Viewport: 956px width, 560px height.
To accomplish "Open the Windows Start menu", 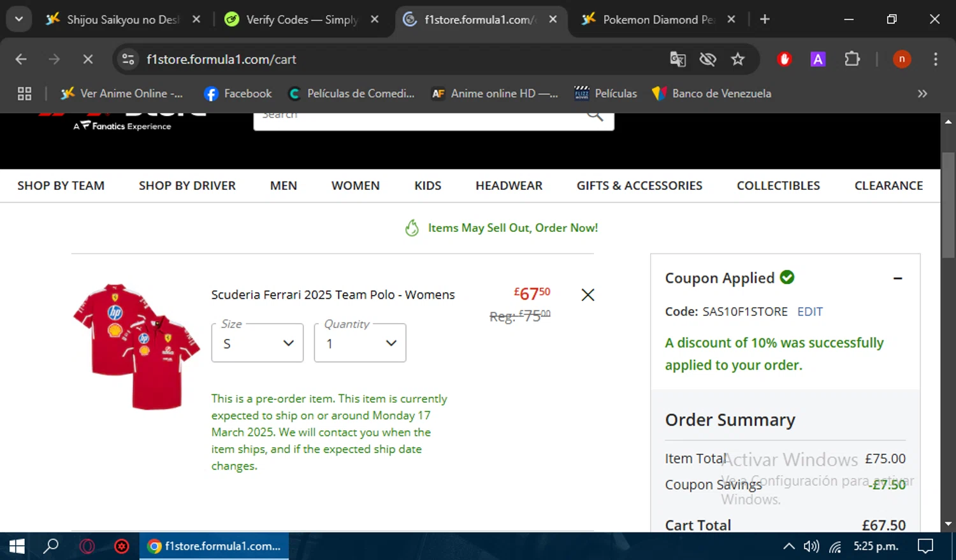I will [17, 546].
